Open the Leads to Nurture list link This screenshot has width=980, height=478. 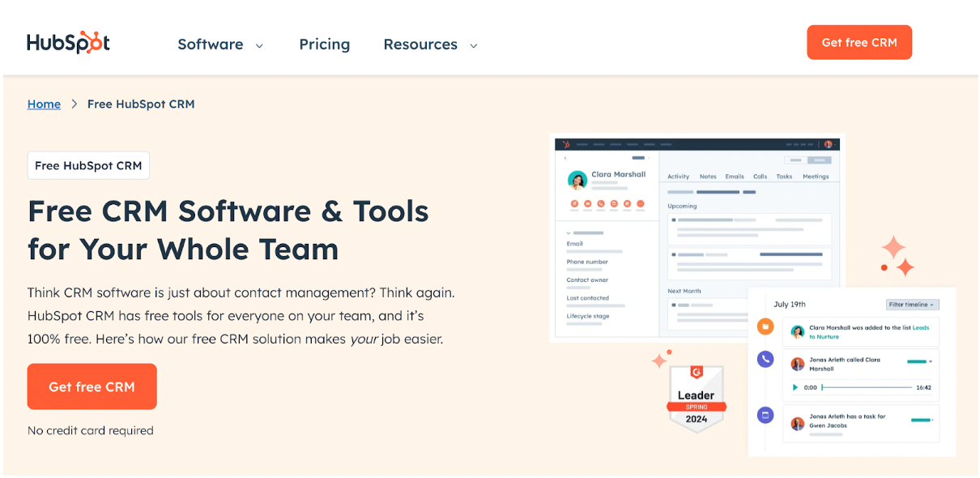[x=824, y=336]
